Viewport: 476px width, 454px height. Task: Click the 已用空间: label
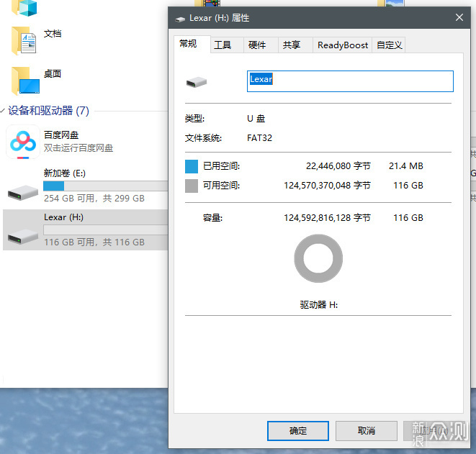[x=221, y=166]
